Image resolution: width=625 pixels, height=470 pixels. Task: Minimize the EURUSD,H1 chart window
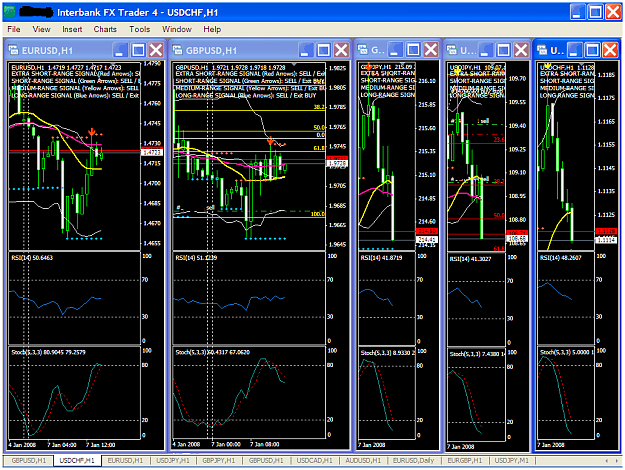click(x=120, y=50)
